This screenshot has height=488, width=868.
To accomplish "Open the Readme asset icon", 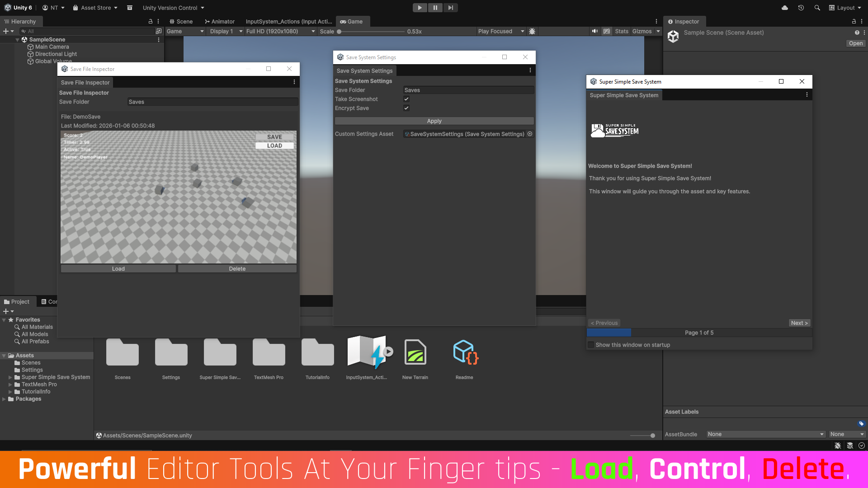I will (464, 352).
